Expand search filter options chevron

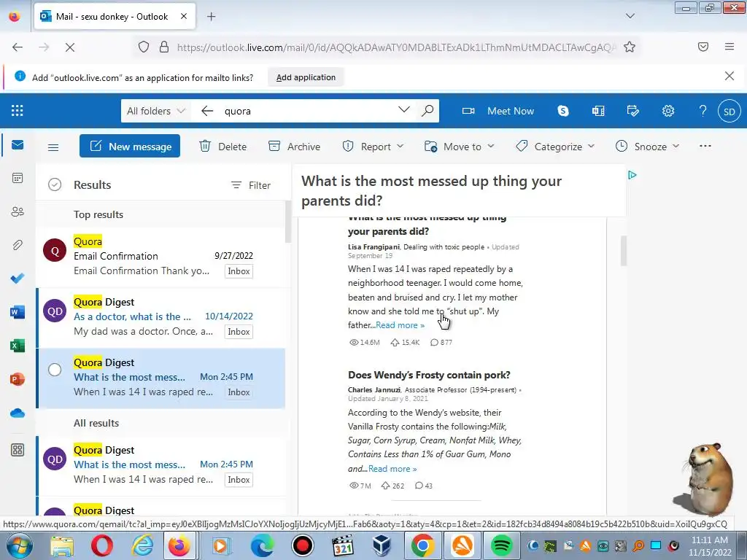pyautogui.click(x=403, y=110)
